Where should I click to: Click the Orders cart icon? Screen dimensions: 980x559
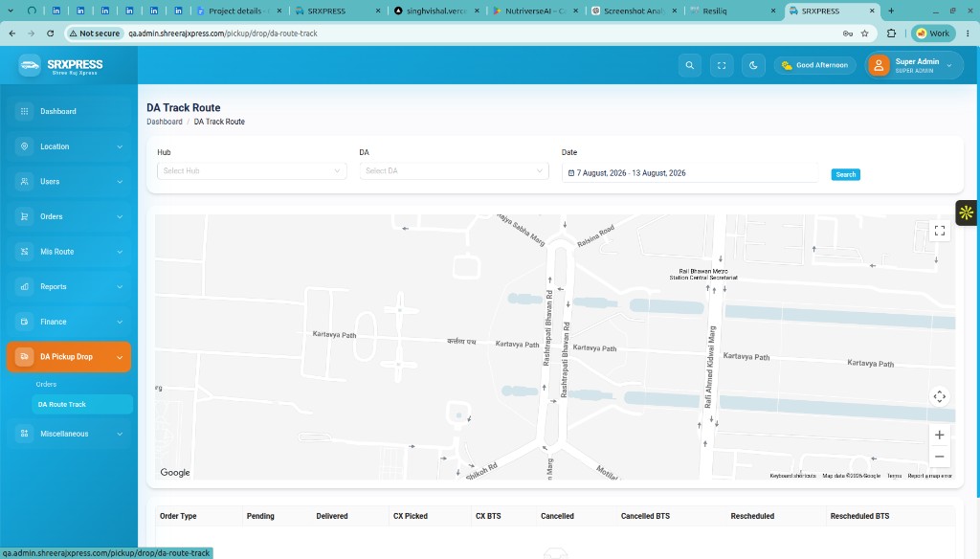(x=24, y=216)
